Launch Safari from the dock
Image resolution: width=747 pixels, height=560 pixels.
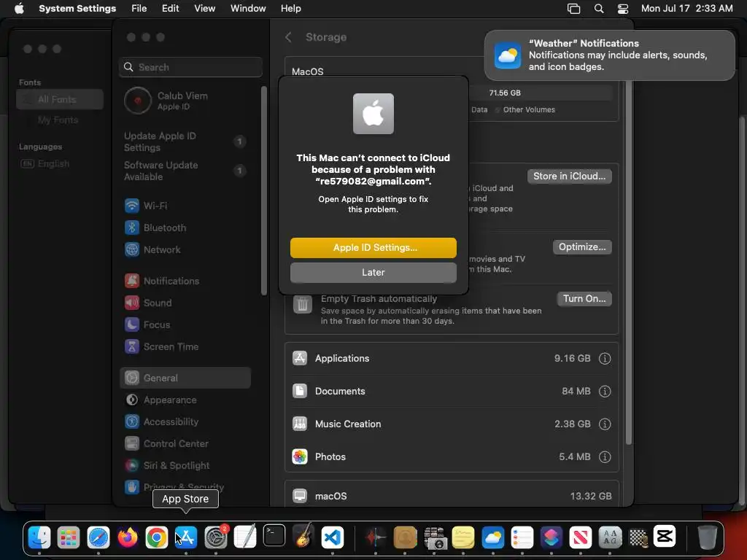pyautogui.click(x=98, y=537)
